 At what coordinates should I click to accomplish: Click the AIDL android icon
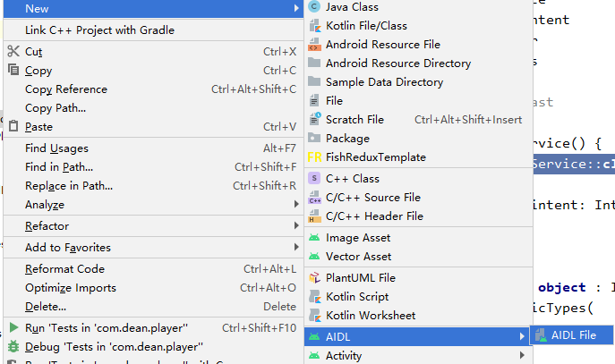click(314, 336)
